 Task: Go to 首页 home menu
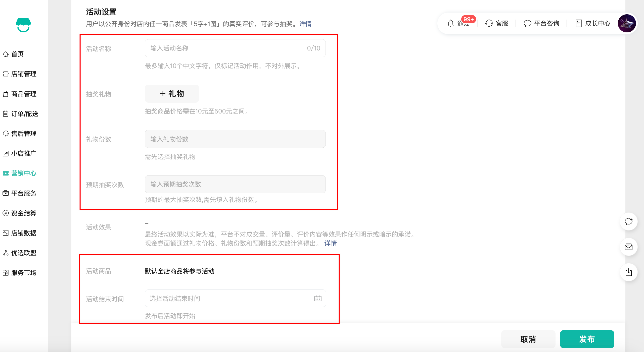point(17,54)
